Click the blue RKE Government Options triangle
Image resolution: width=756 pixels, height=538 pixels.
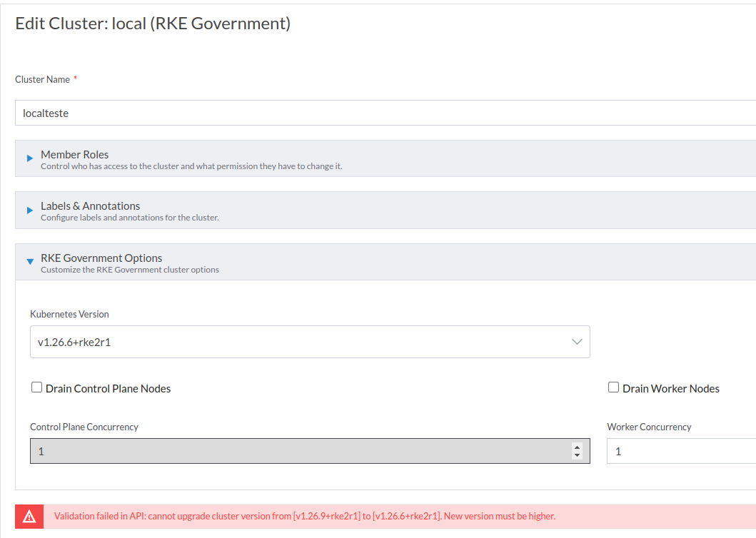click(29, 262)
